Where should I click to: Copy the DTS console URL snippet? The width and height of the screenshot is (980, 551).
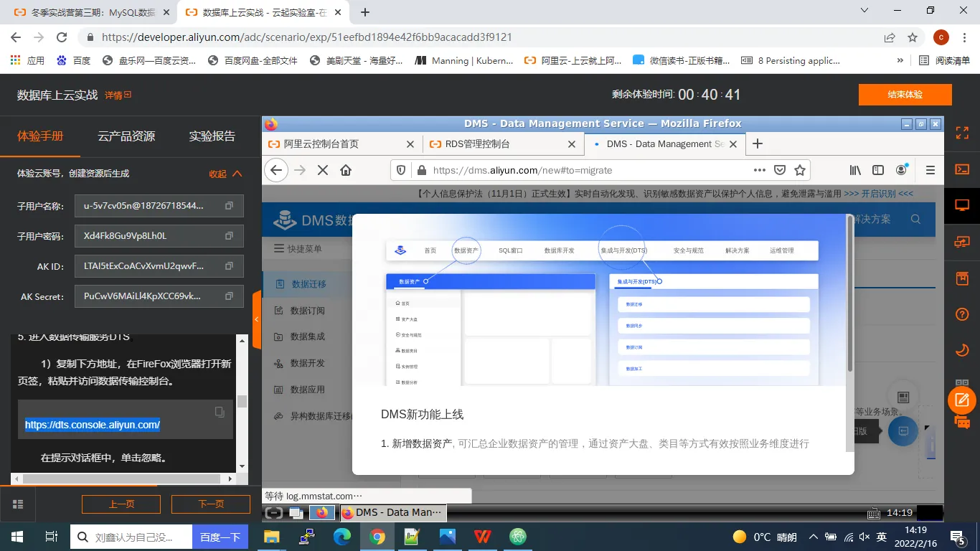[x=220, y=412]
